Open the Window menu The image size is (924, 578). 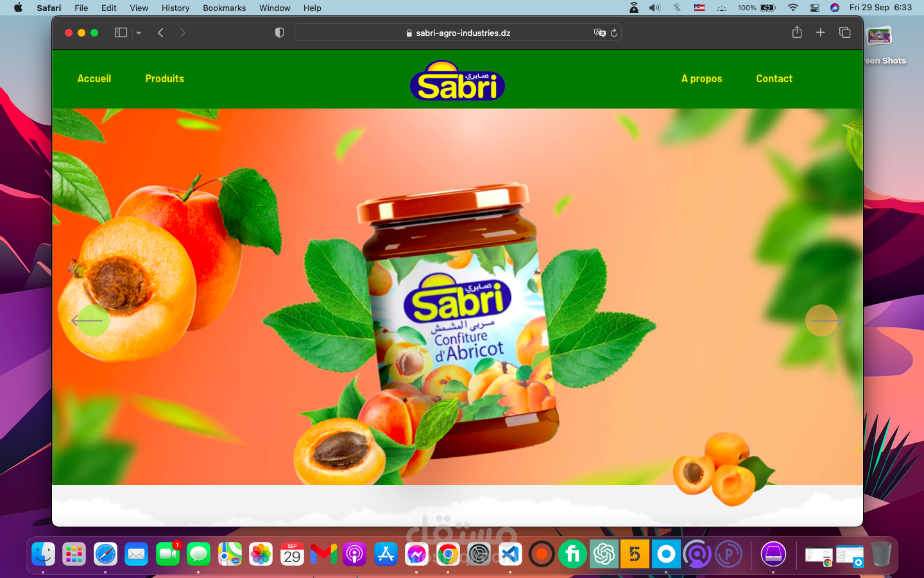(275, 8)
